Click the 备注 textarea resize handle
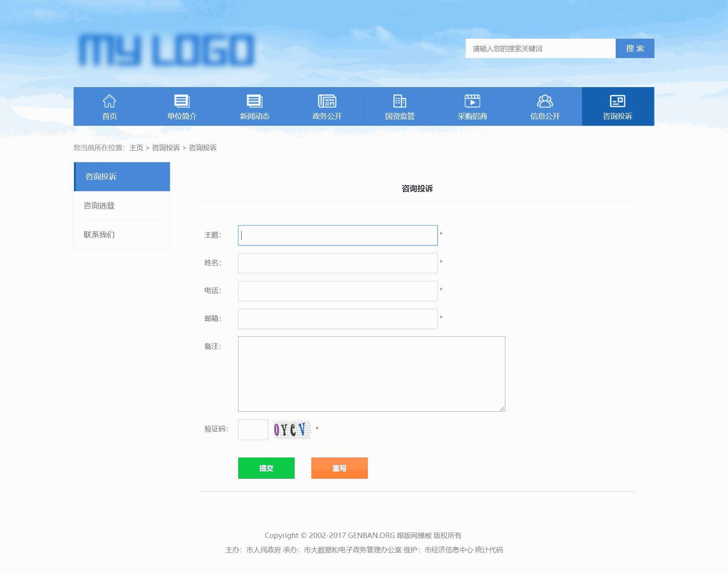 pos(502,409)
